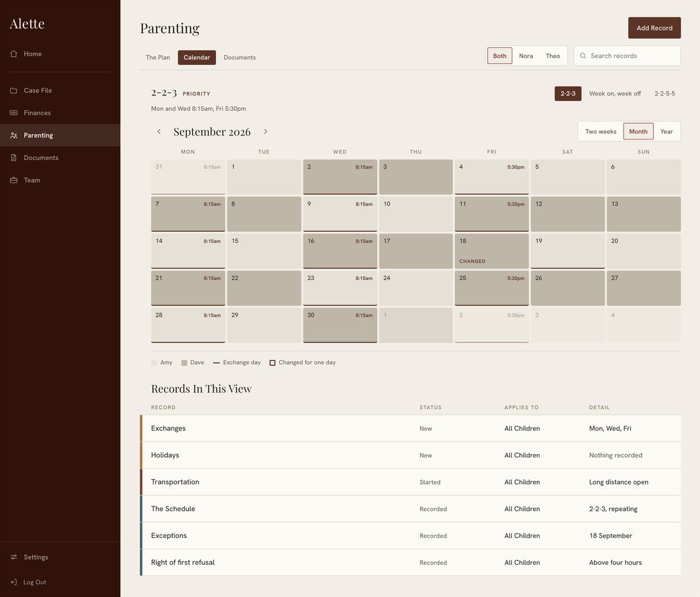Click the Documents page icon in sidebar

tap(13, 158)
